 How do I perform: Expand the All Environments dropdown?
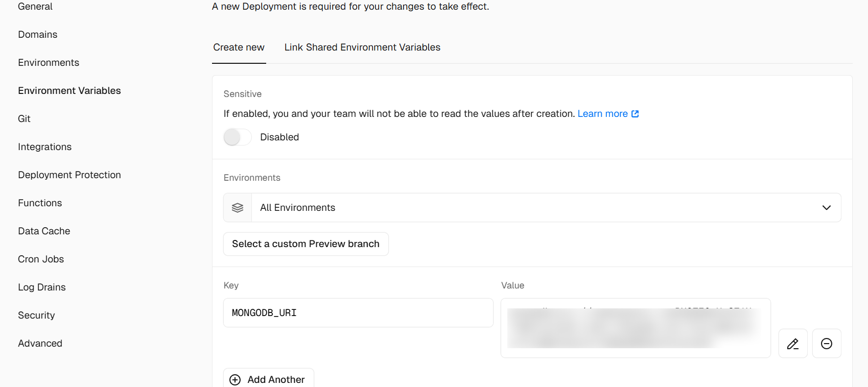click(x=531, y=208)
